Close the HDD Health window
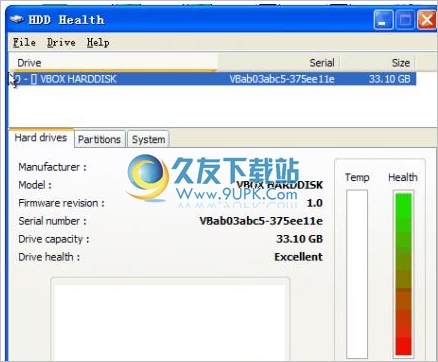Image resolution: width=438 pixels, height=362 pixels. coord(427,20)
